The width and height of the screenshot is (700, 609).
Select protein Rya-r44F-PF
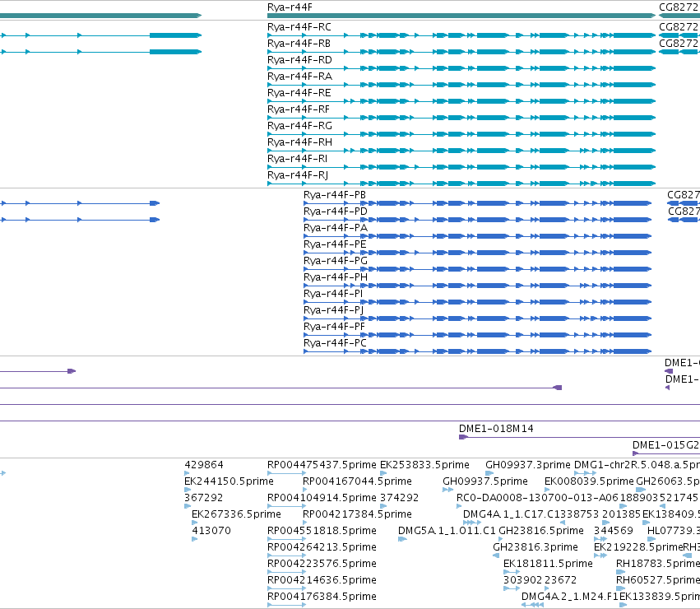[x=334, y=327]
